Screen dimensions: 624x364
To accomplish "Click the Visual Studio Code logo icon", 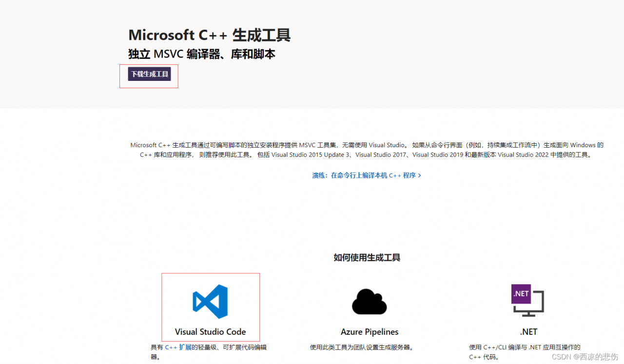I will 210,302.
